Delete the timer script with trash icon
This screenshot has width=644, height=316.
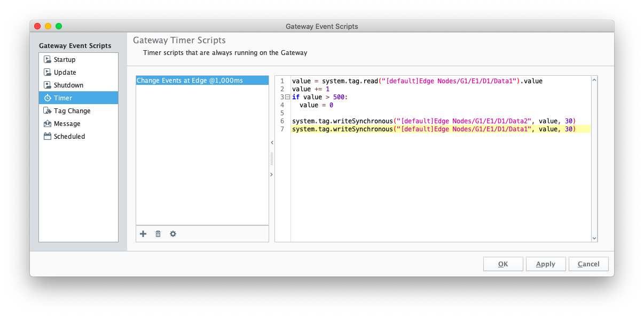click(x=158, y=234)
